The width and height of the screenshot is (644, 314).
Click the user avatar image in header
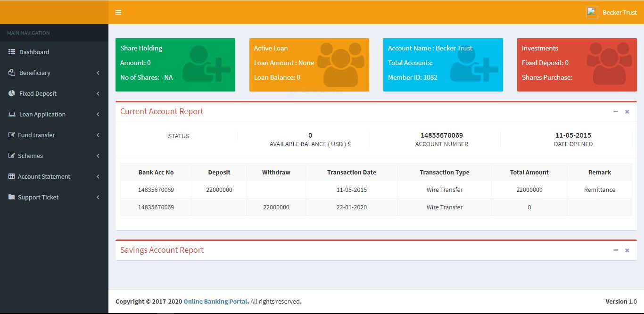[x=592, y=12]
